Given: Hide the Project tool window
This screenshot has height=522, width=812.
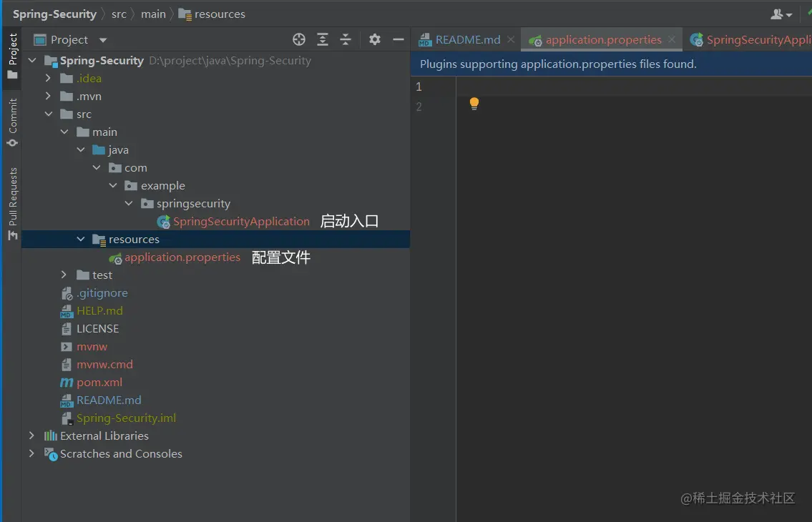Looking at the screenshot, I should click(x=398, y=39).
